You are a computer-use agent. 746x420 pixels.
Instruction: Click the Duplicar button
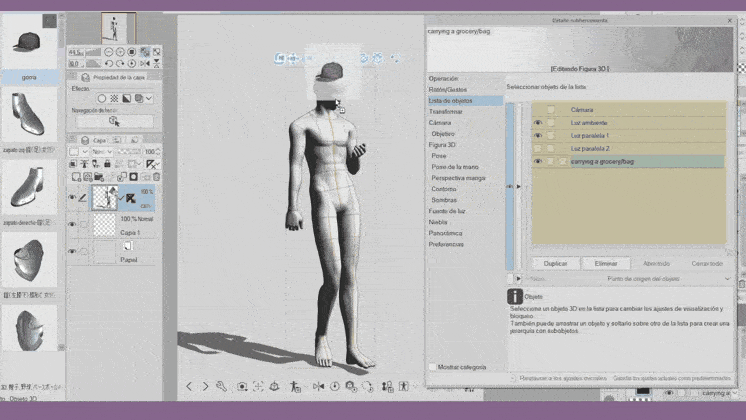click(555, 264)
